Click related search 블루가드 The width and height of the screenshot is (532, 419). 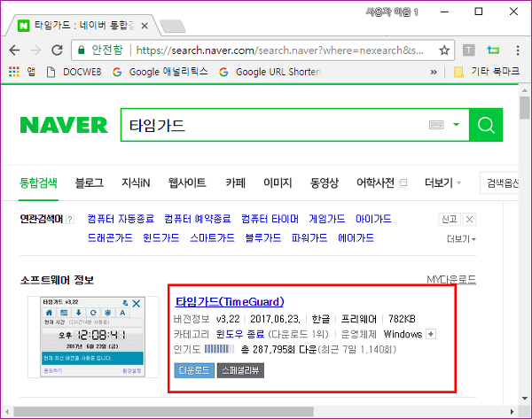tap(263, 238)
